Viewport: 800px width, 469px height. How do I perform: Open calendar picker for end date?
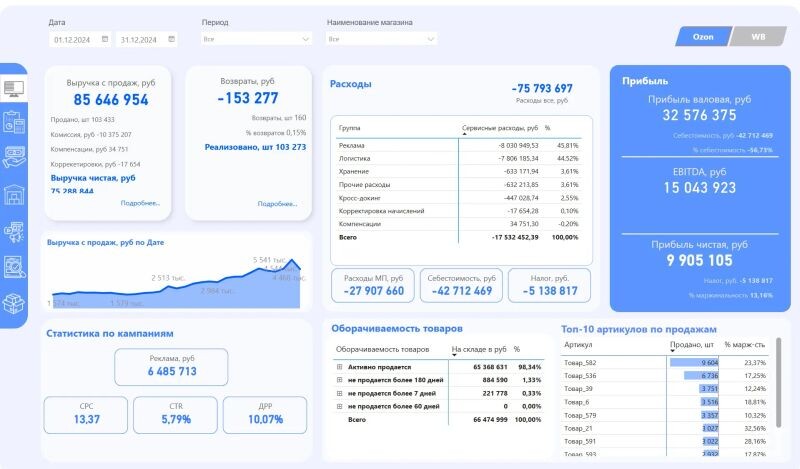coord(172,39)
